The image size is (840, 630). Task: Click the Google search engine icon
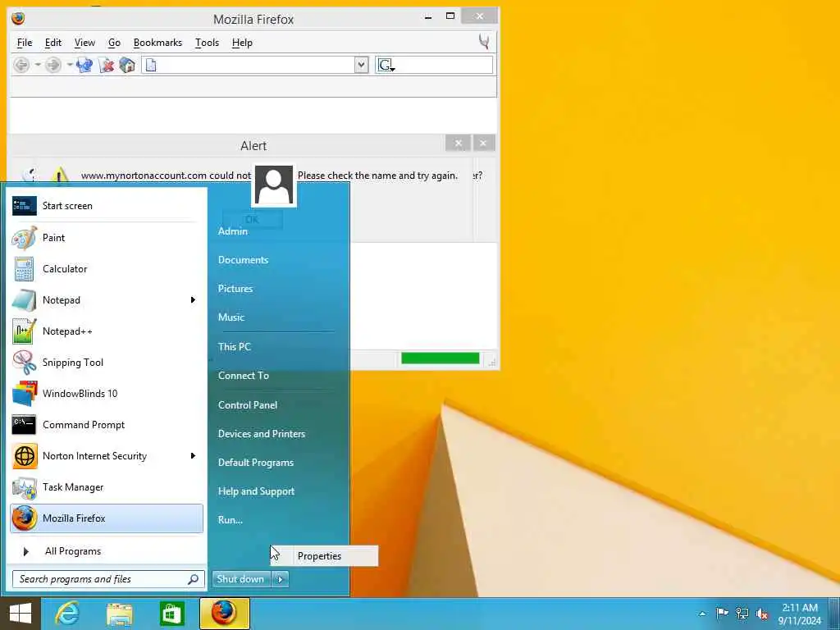[386, 66]
